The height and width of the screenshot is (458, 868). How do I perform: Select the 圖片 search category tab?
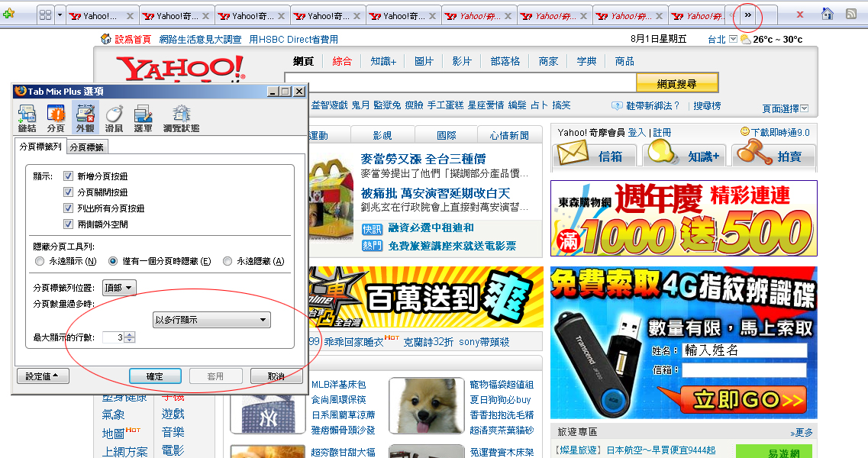[x=424, y=62]
